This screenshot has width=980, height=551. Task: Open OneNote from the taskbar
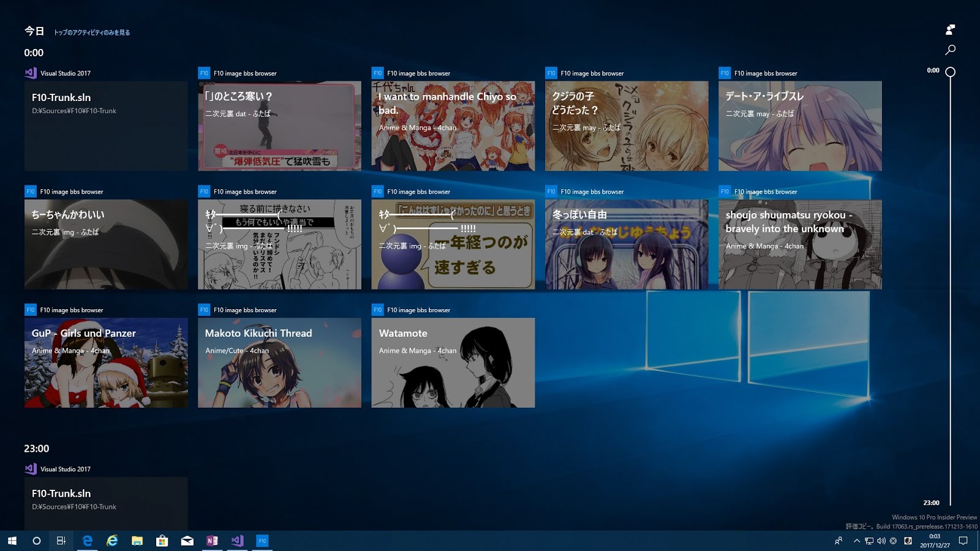212,541
